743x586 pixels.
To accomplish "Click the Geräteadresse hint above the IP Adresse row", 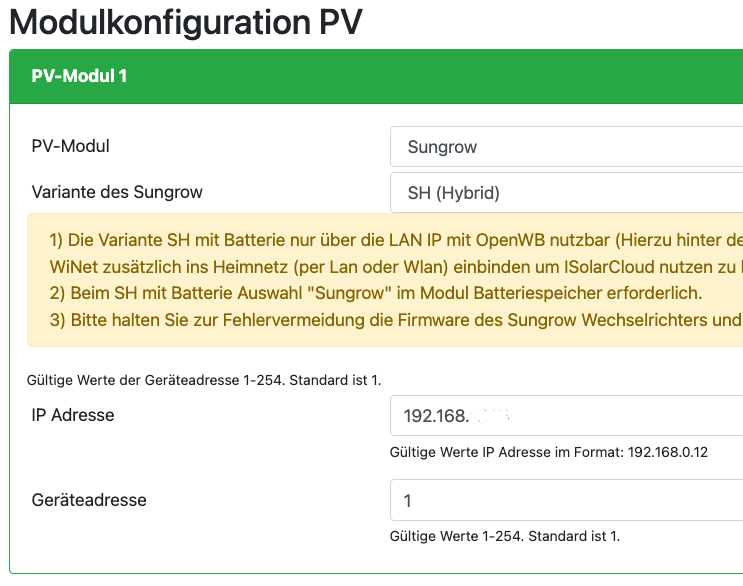I will pos(204,380).
